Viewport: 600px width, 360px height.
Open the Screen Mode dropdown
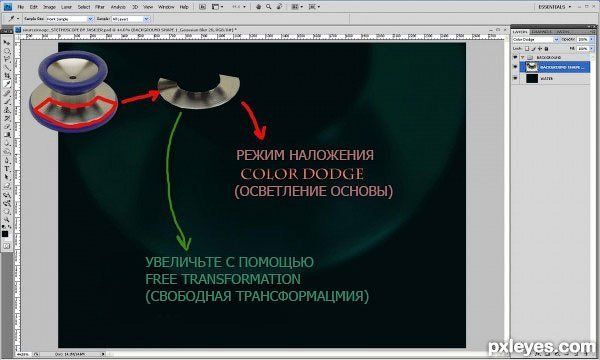315,7
